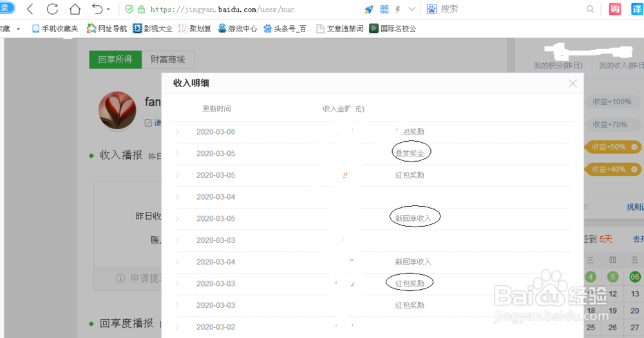This screenshot has height=338, width=644.
Task: Open the 头条号_百 bookmark
Action: (285, 29)
